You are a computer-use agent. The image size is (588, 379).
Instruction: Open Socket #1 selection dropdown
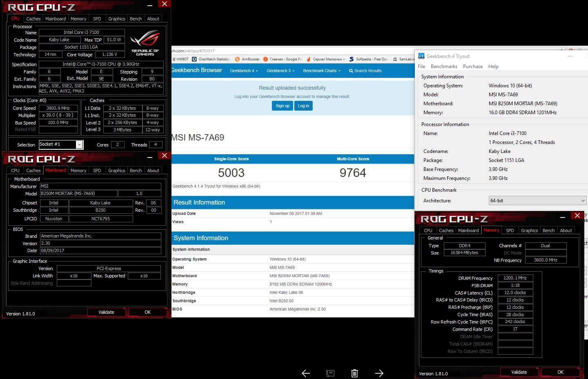coord(79,144)
